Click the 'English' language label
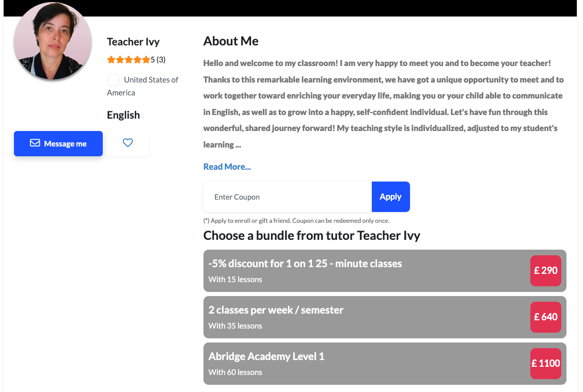The width and height of the screenshot is (583, 392). (123, 115)
